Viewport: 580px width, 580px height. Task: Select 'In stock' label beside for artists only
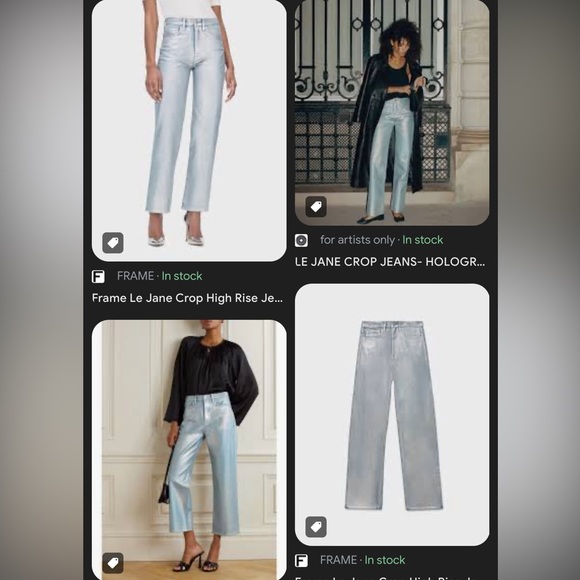coord(422,240)
